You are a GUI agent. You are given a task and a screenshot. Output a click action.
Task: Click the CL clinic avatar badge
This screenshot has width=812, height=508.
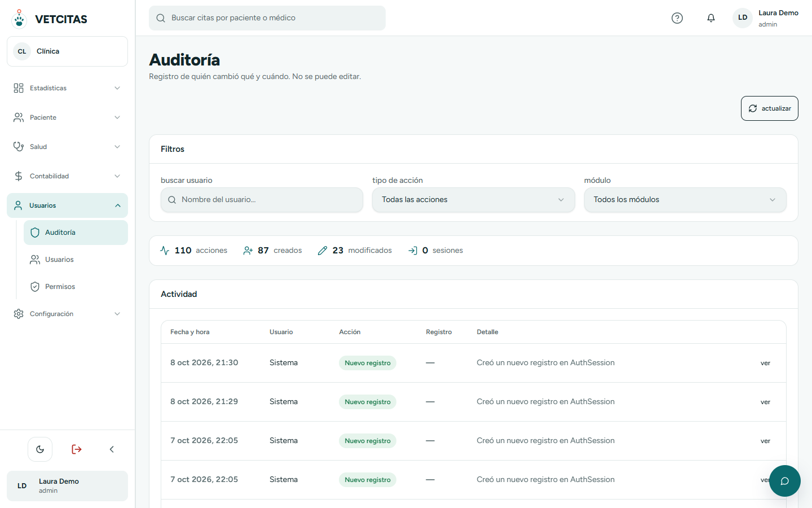[22, 51]
